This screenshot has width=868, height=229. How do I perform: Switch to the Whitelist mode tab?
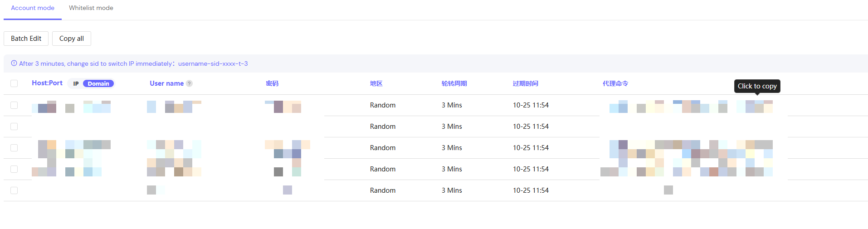(91, 8)
